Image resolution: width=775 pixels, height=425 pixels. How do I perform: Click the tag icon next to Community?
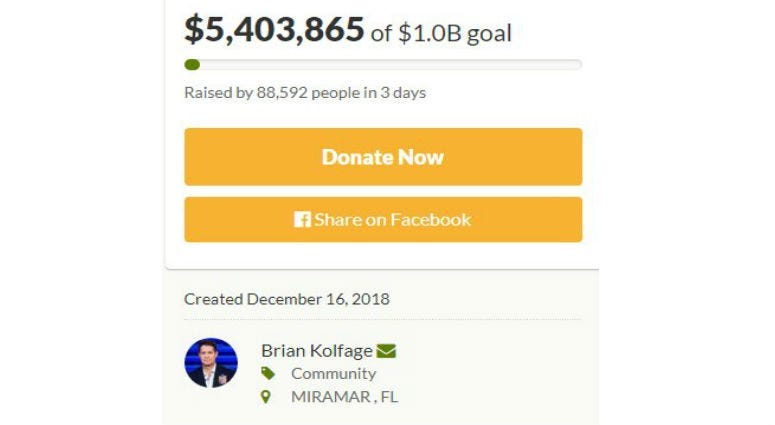pyautogui.click(x=268, y=373)
